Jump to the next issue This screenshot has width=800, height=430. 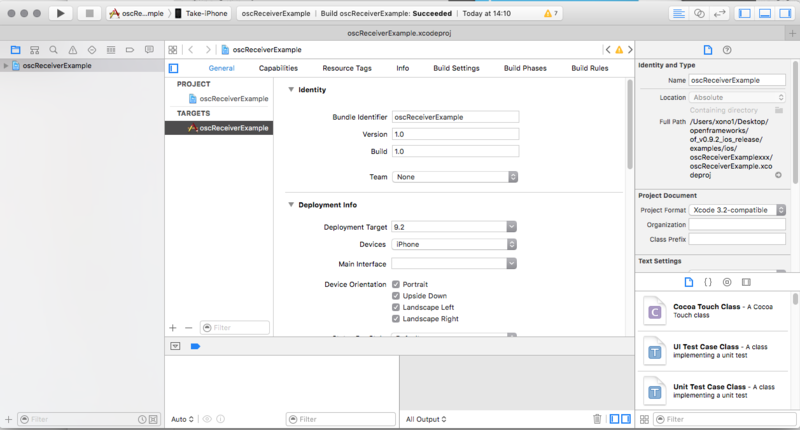pyautogui.click(x=630, y=49)
